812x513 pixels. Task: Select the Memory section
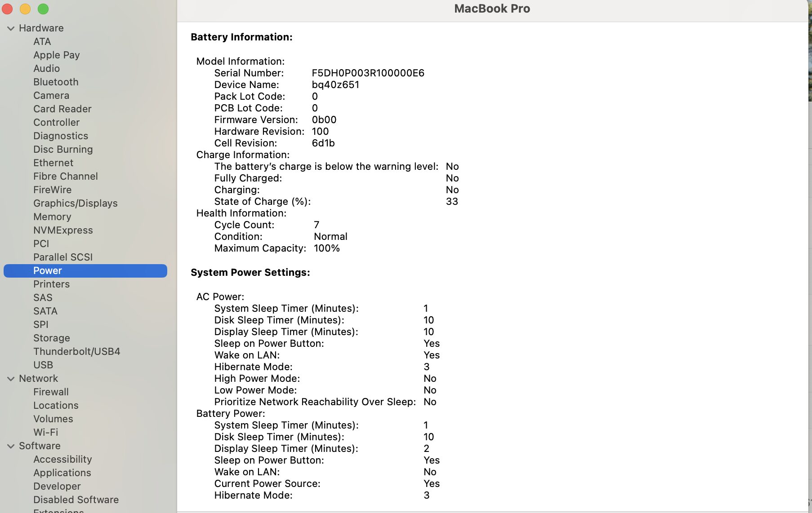(52, 217)
